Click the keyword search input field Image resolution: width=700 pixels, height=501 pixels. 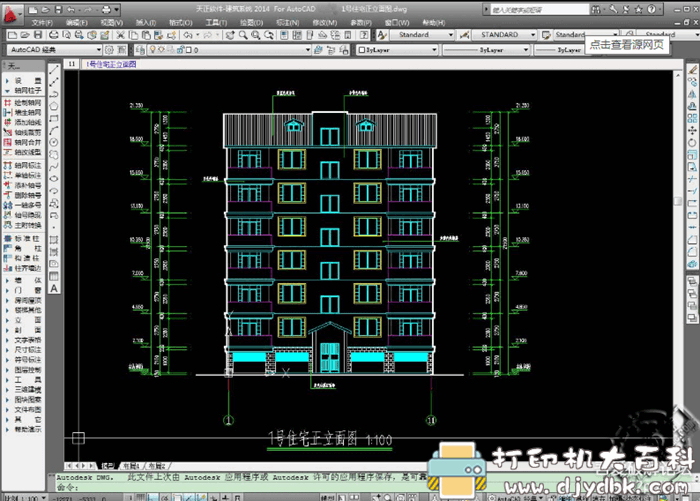coord(539,9)
